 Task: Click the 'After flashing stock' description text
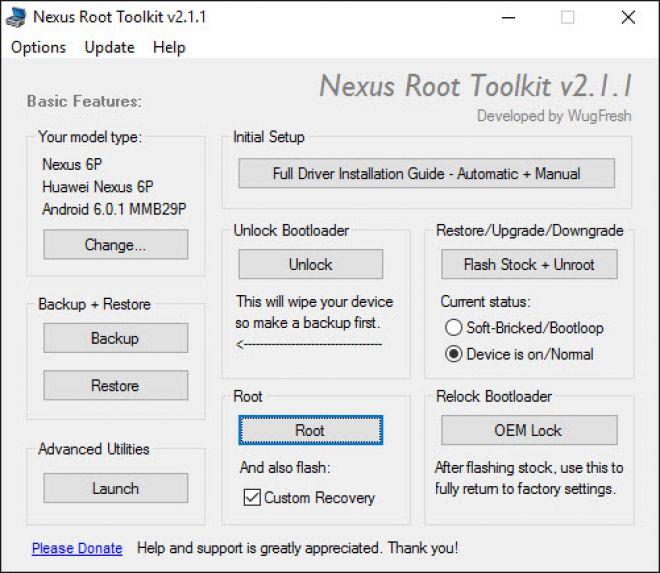(x=529, y=478)
